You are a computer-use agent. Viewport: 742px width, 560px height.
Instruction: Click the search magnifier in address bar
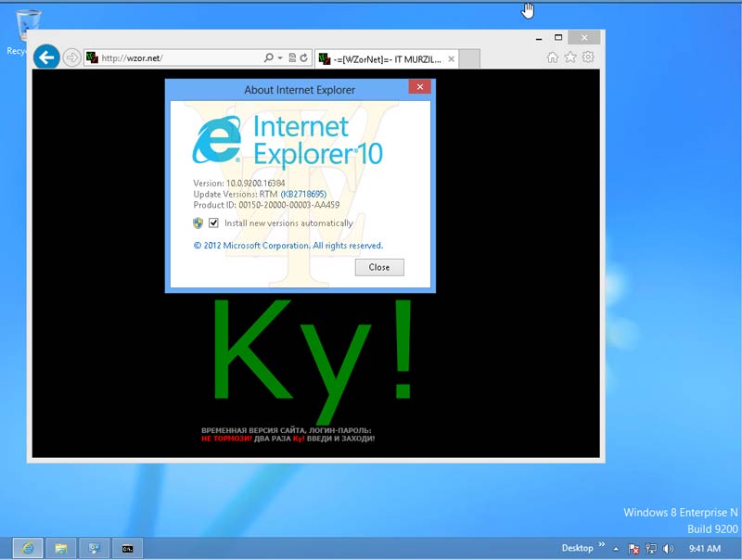(268, 57)
